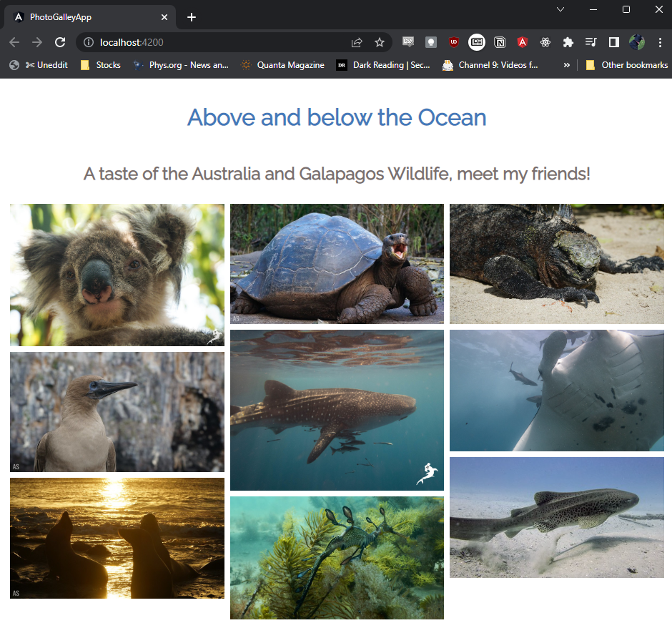This screenshot has width=672, height=628.
Task: Click the Angular DevTools extension icon
Action: [523, 42]
